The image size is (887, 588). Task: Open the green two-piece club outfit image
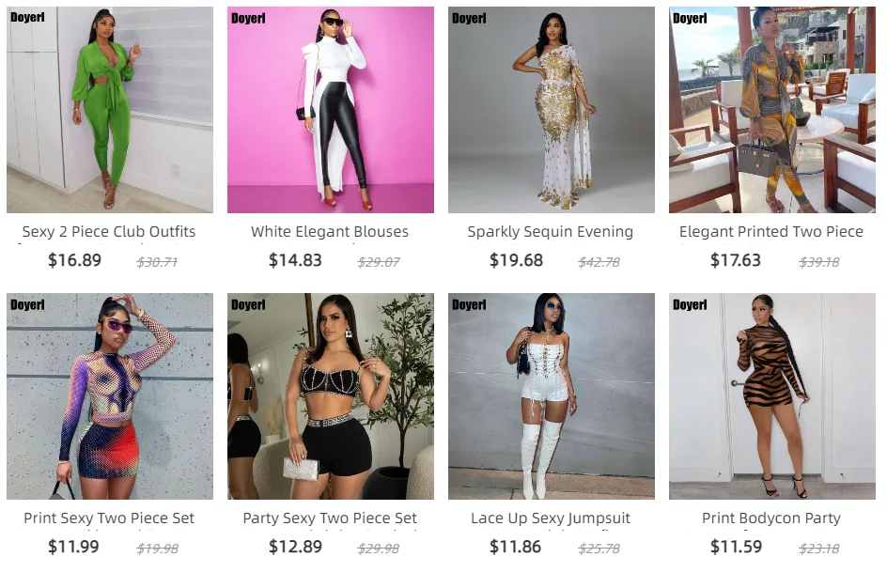click(x=110, y=110)
